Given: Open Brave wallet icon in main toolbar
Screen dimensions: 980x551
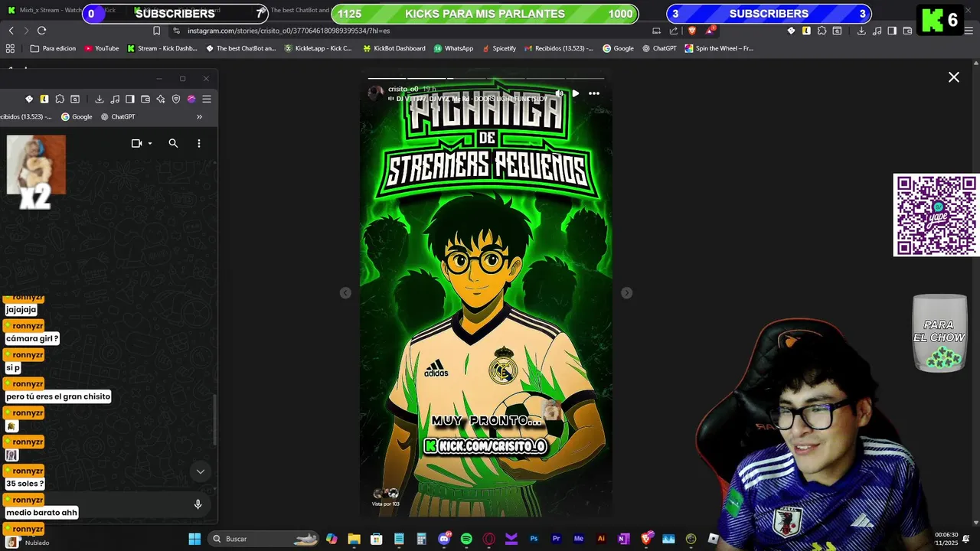Looking at the screenshot, I should [x=907, y=31].
